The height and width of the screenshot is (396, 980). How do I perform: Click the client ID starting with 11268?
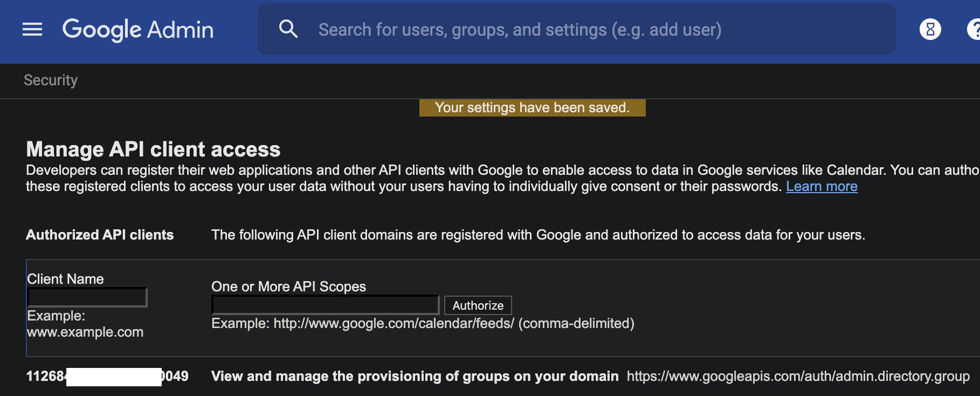(x=107, y=377)
